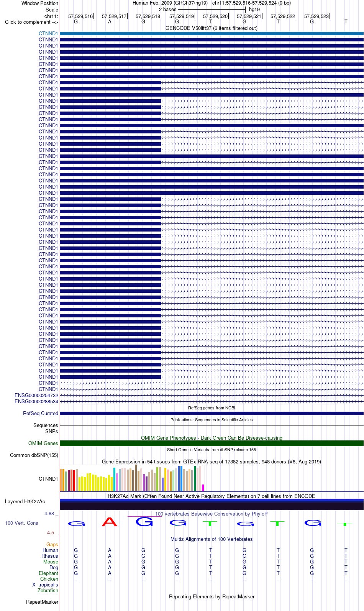Screen dimensions: 364x611
Task: Open the ENSG00000288534 gene label
Action: (36, 401)
